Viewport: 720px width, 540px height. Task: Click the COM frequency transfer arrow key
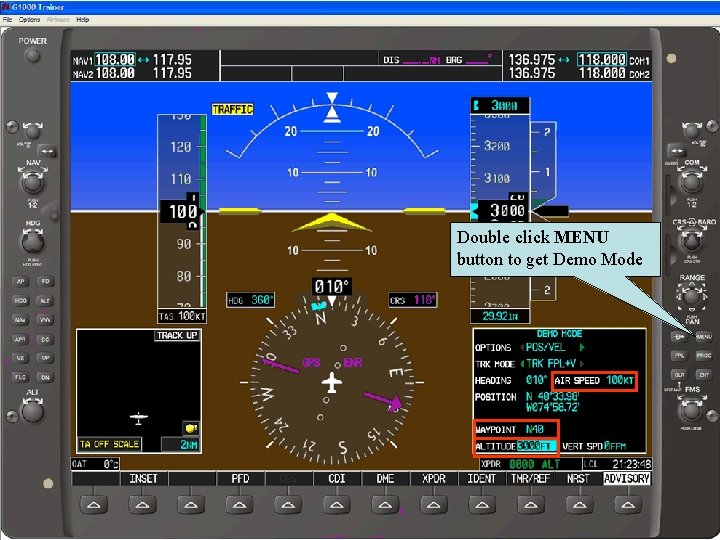[676, 151]
